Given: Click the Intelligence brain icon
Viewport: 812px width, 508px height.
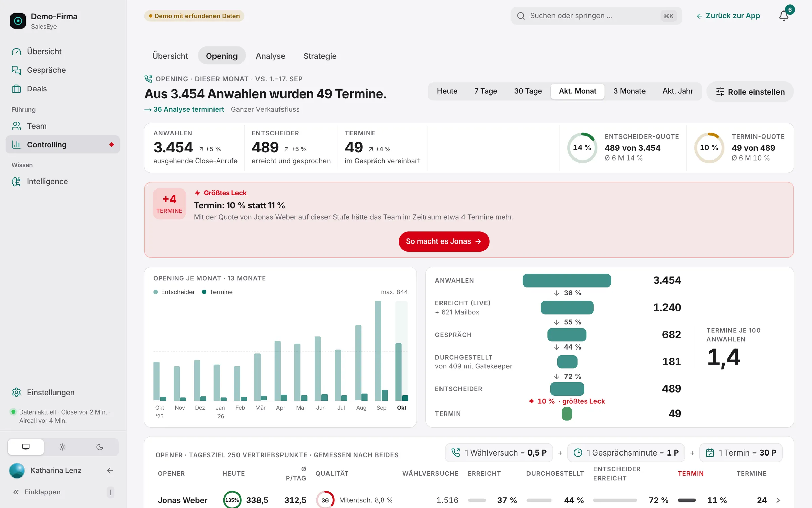Looking at the screenshot, I should pos(16,182).
